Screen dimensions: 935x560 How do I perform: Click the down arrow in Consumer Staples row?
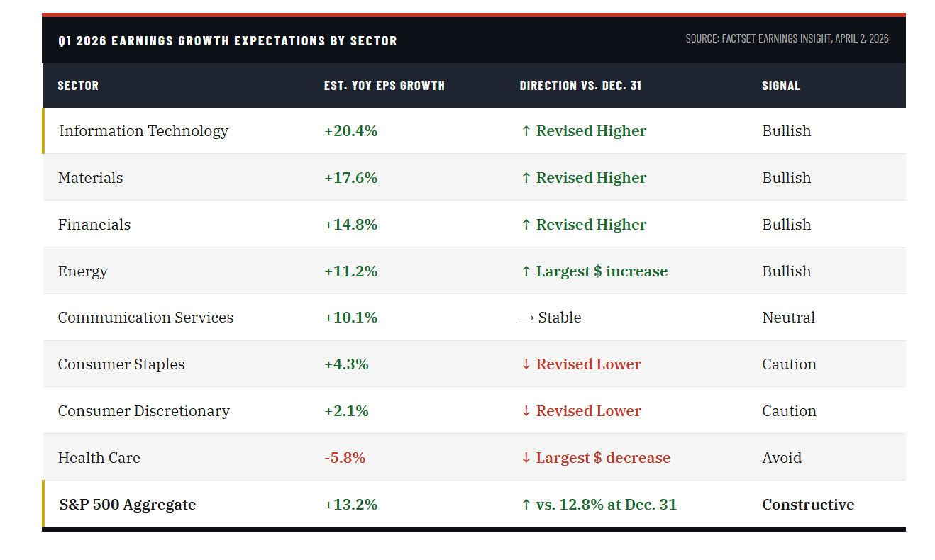526,365
